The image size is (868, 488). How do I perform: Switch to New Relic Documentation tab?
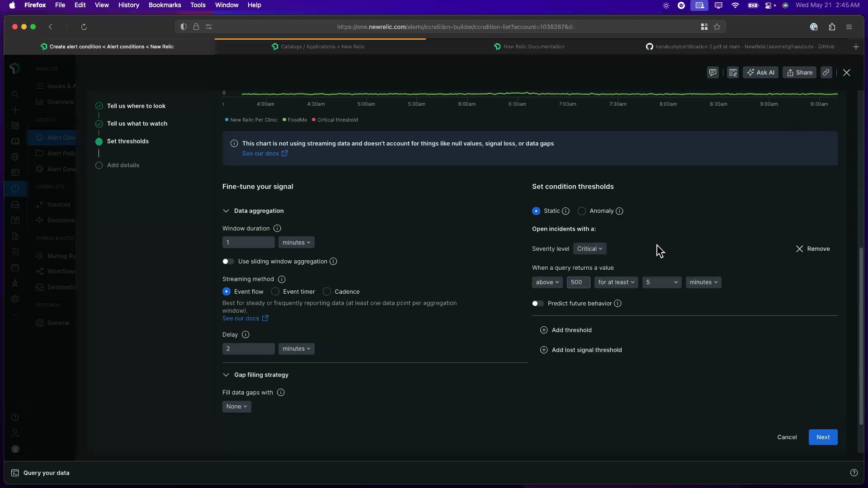click(529, 47)
